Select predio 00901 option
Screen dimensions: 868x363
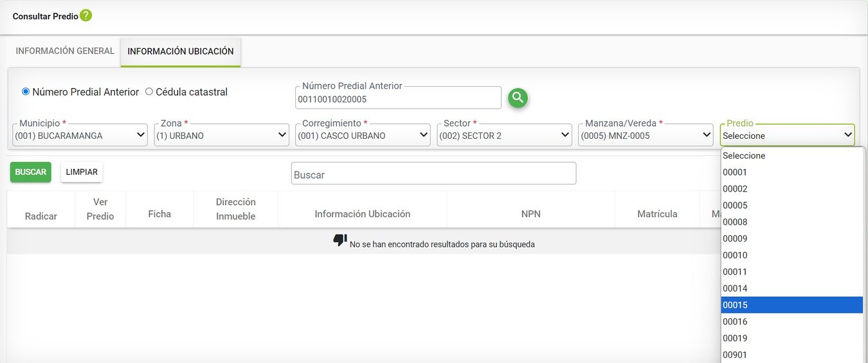(791, 355)
